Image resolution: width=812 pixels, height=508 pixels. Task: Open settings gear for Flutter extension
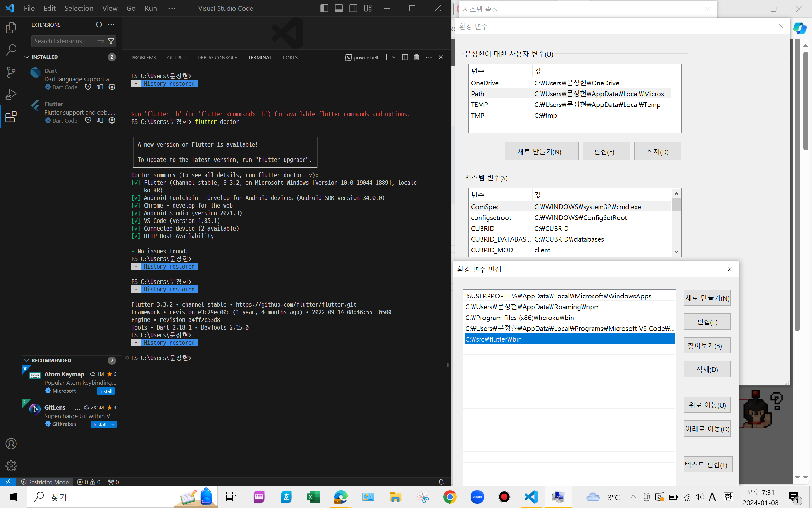(x=112, y=120)
